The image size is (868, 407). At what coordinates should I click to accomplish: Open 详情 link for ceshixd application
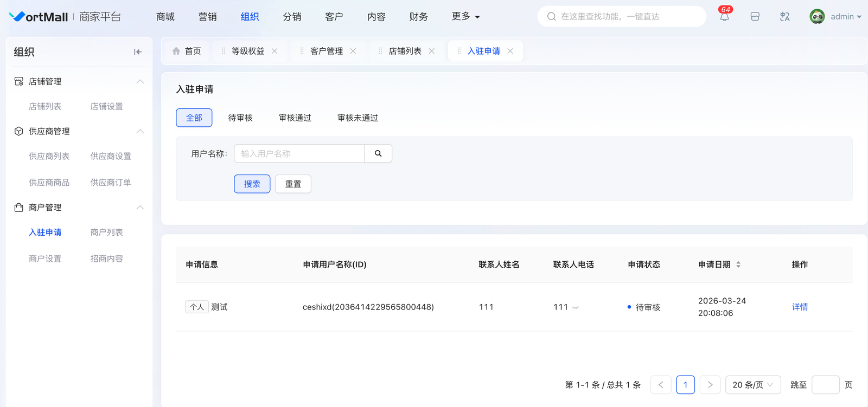800,307
